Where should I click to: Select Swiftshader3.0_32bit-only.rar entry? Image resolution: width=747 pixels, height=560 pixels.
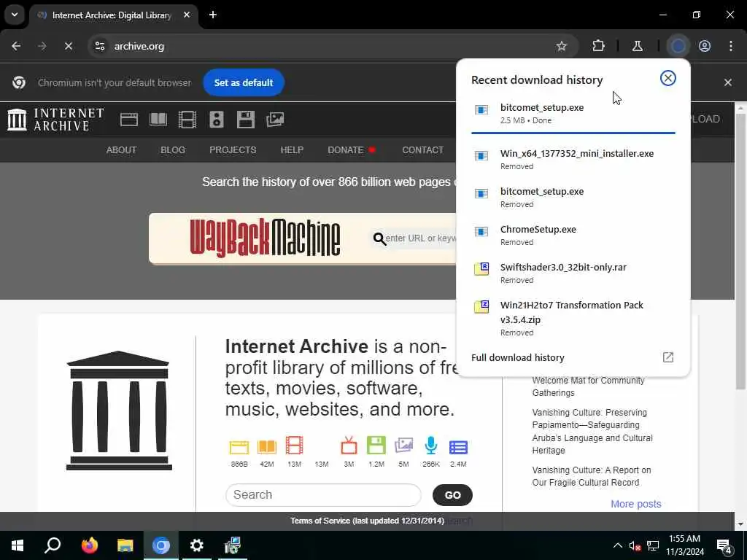tap(573, 273)
